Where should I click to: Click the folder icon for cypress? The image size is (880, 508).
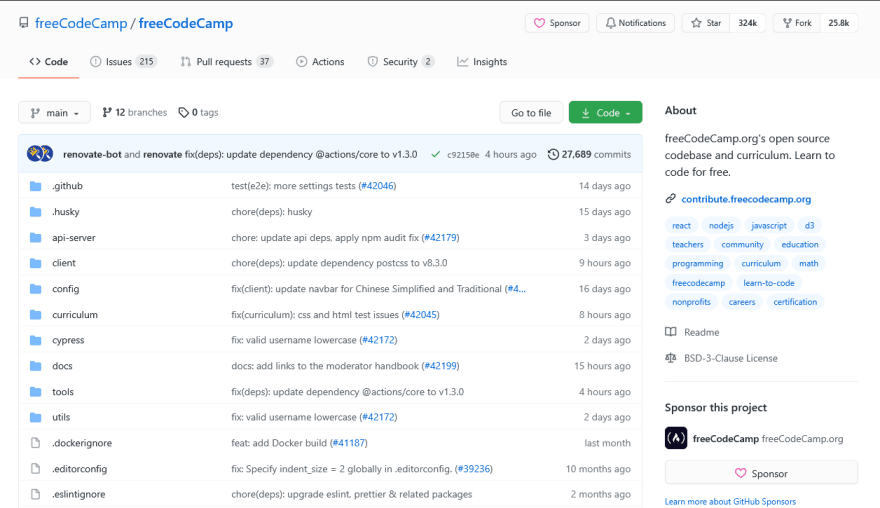(x=35, y=340)
